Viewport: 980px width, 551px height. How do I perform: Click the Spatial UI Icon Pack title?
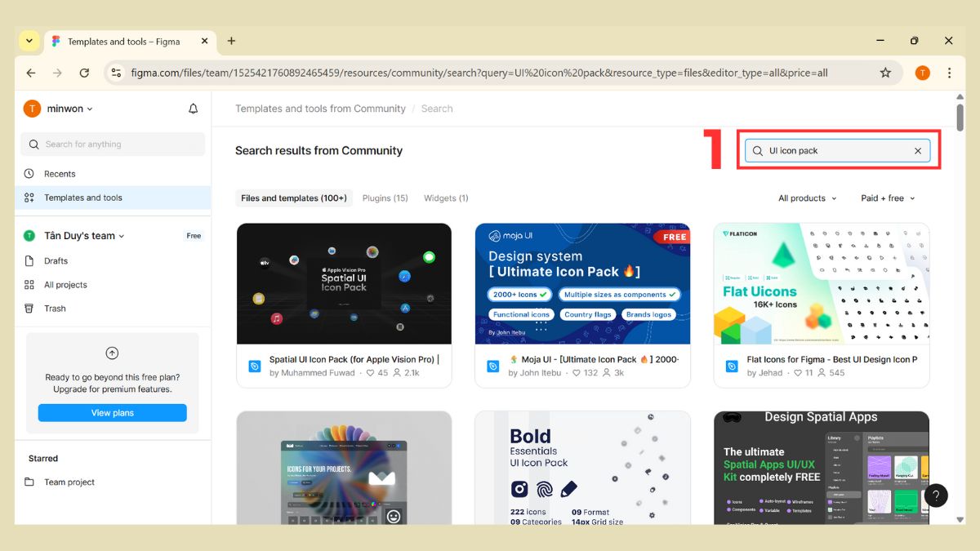tap(354, 359)
